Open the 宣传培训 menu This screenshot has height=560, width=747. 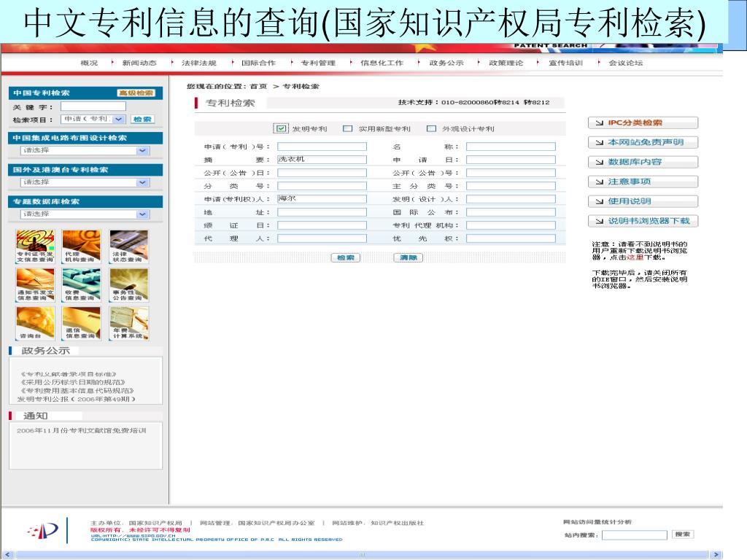pos(566,63)
